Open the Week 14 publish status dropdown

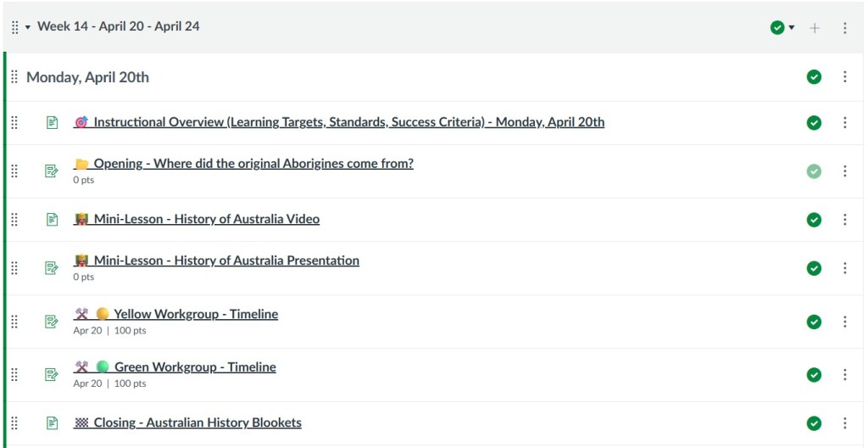(782, 28)
